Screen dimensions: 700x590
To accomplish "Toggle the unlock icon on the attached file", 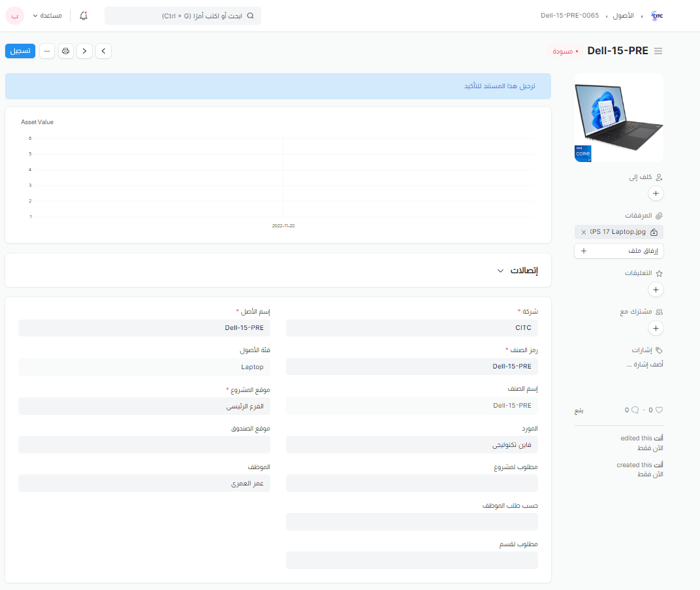I will click(x=654, y=232).
